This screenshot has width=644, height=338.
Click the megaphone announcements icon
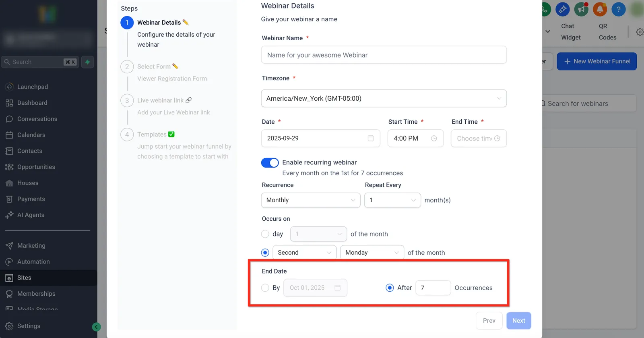coord(581,9)
